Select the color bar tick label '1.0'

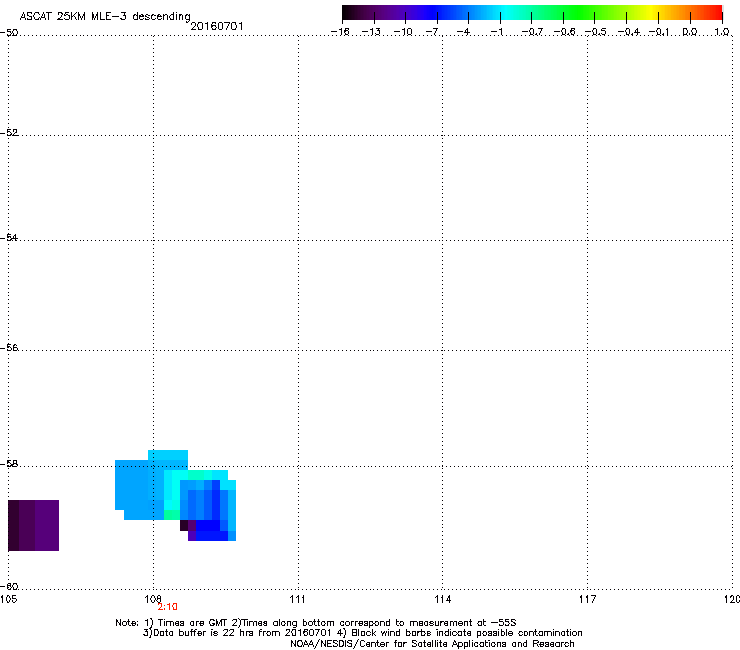click(722, 32)
